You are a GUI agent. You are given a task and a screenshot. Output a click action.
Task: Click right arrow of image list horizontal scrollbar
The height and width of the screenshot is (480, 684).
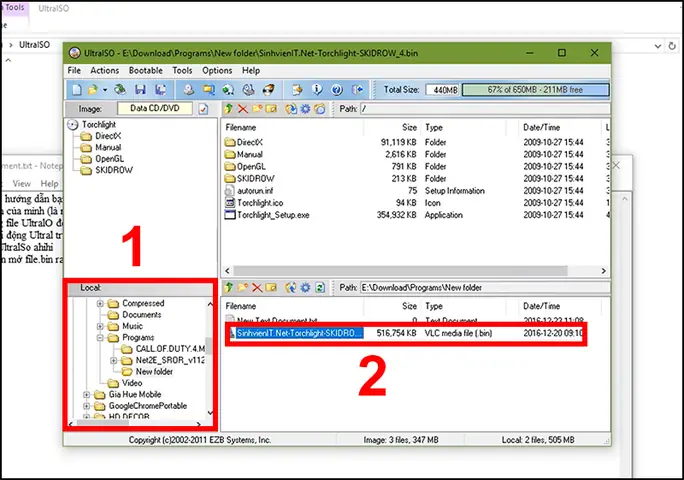point(604,271)
